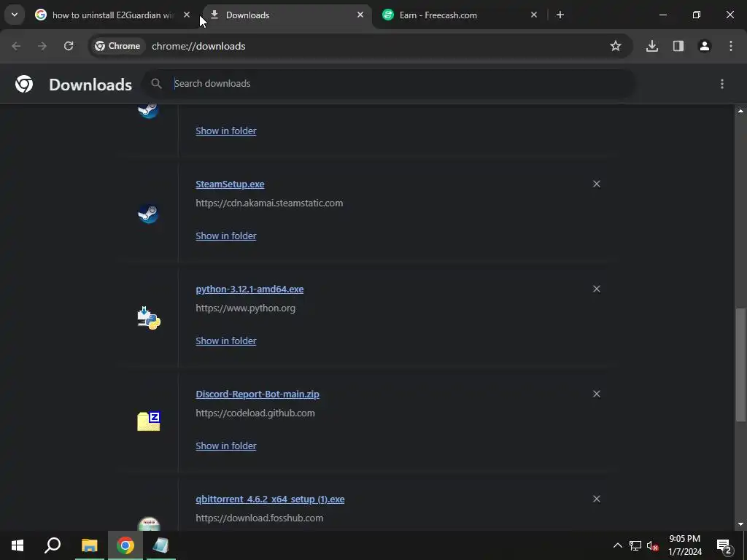The image size is (747, 560).
Task: Switch to the Earn - Freecash.com tab
Action: [460, 15]
